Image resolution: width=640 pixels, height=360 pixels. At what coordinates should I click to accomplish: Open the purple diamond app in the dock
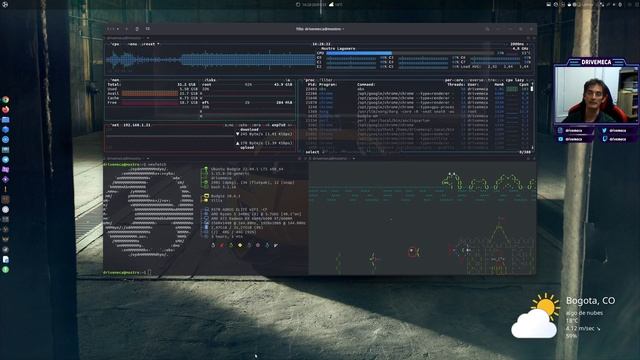5,179
